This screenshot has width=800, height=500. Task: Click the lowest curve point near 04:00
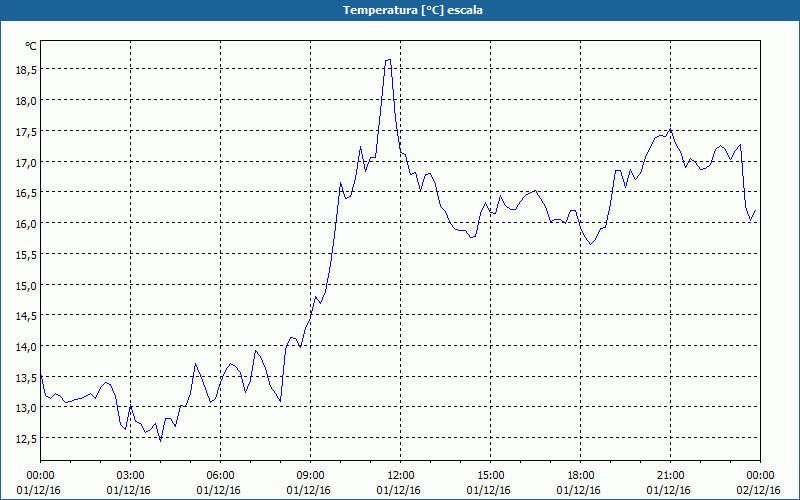(x=161, y=441)
